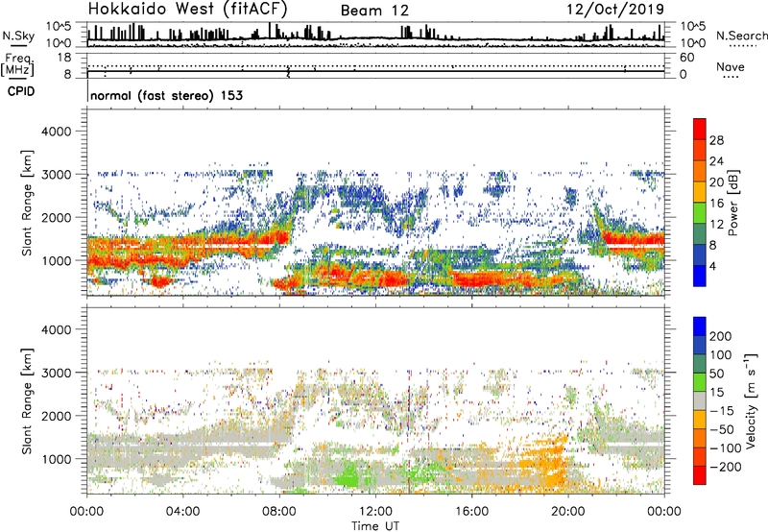Click the 'Hokkaido West (fitACF)' title

tap(187, 9)
